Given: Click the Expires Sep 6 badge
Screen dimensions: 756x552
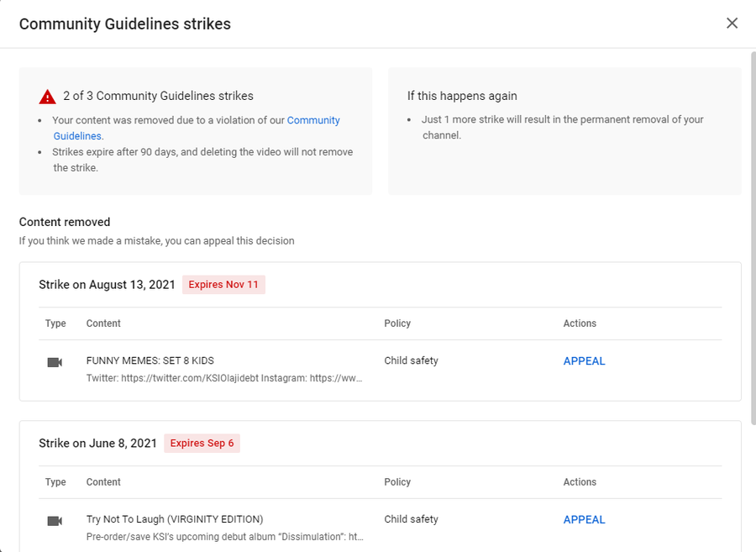Looking at the screenshot, I should click(x=202, y=443).
